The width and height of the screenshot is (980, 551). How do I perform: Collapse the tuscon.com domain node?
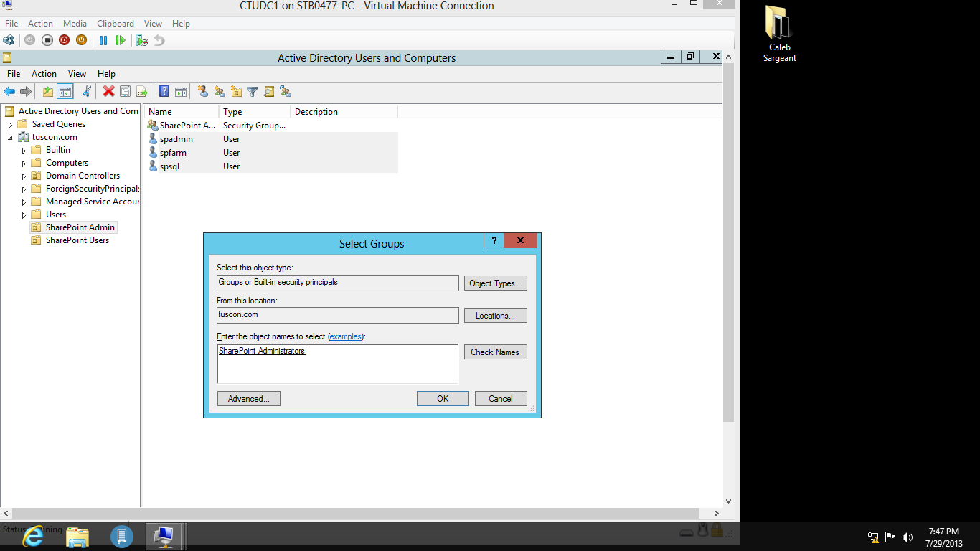click(11, 138)
